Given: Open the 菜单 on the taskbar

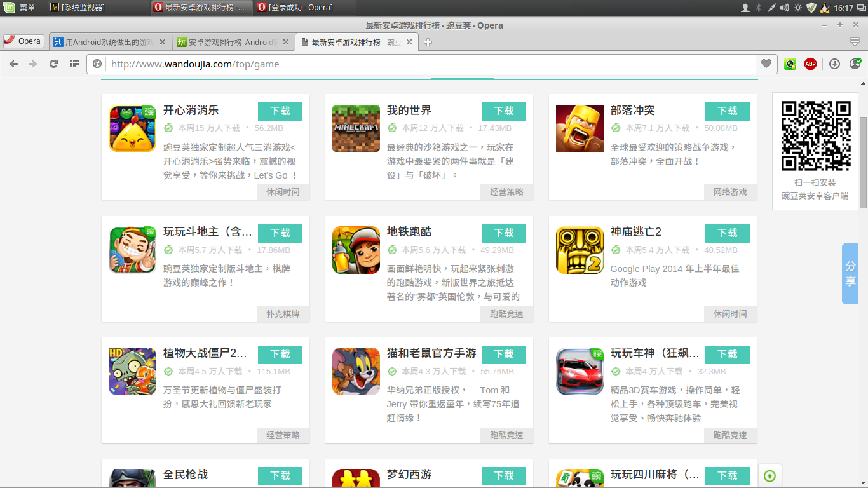Looking at the screenshot, I should coord(18,8).
